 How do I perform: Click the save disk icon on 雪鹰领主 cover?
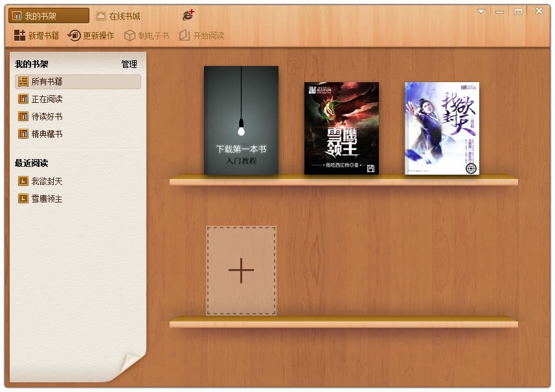point(371,168)
